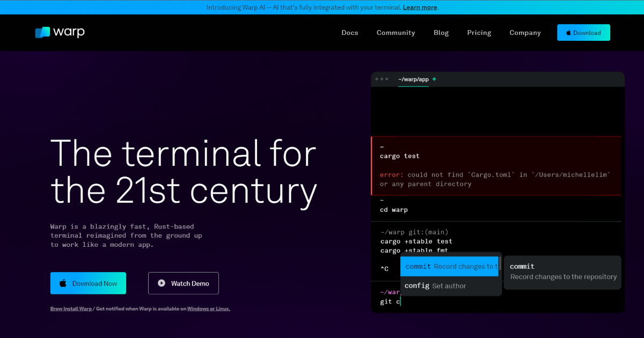Open the Windows or Linux availability link
The width and height of the screenshot is (644, 338).
(x=208, y=309)
